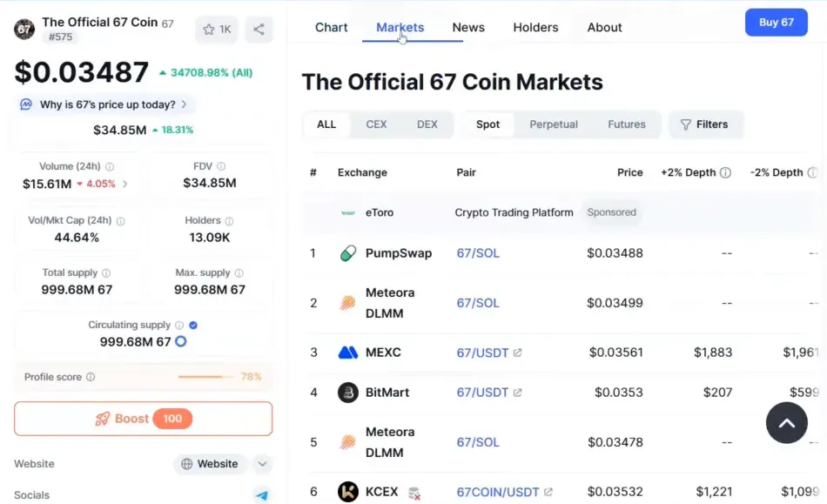
Task: Click the 'Why is 67's price up today?' banner
Action: 104,104
